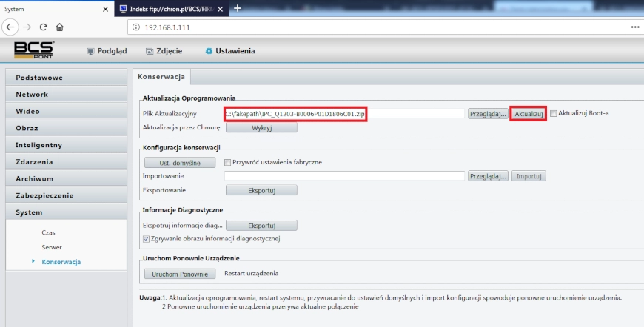Open a new browser tab with plus

coord(238,8)
